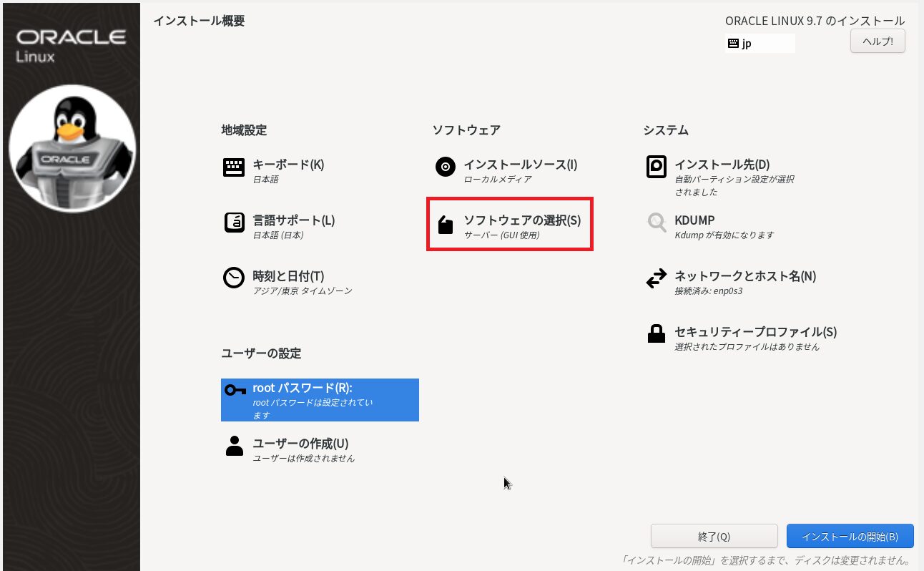The image size is (924, 571).
Task: Click the language support icon
Action: tap(234, 223)
